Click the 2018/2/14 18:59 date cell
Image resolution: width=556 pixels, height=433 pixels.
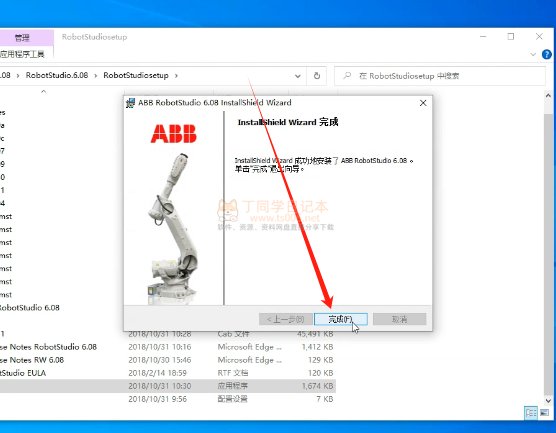pos(157,373)
